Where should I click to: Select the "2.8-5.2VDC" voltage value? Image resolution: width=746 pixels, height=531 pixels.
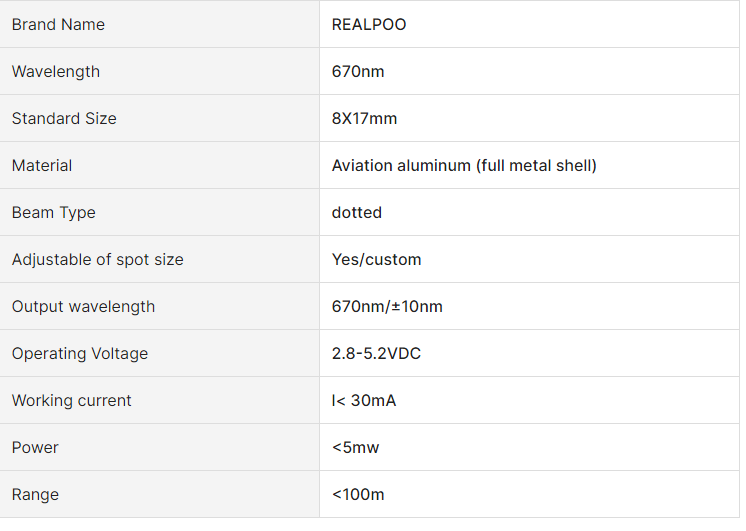pyautogui.click(x=376, y=353)
